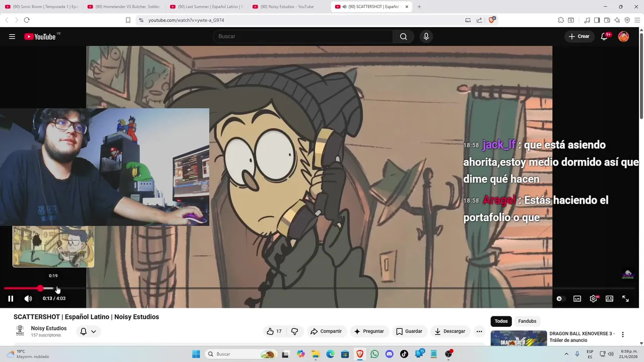Open options for Dragon Ball Xenoverse video
Viewport: 644px width, 362px height.
(x=622, y=335)
